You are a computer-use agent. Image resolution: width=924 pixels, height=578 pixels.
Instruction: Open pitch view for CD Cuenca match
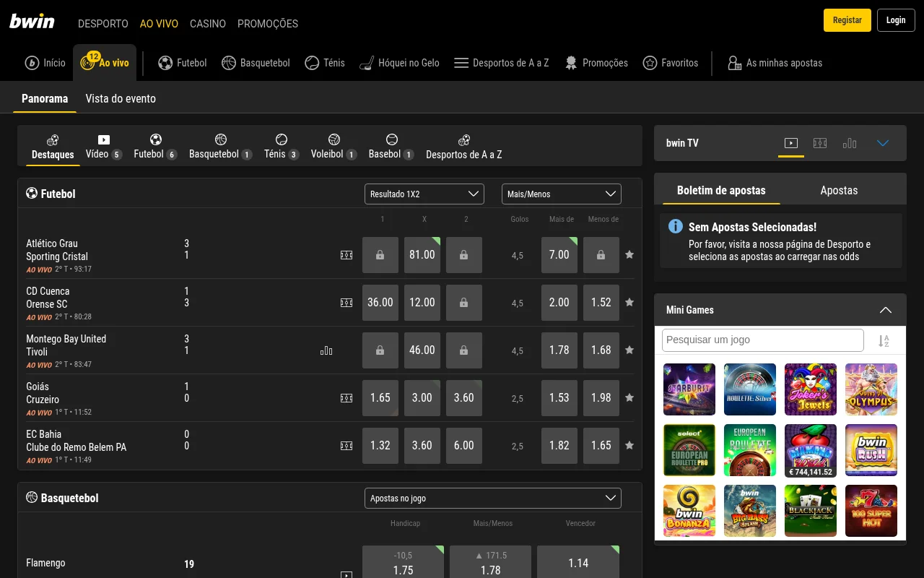346,303
